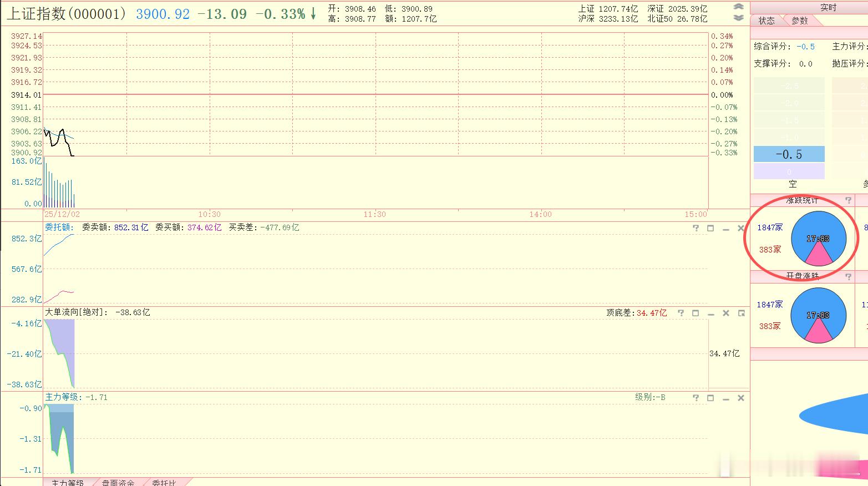Screen dimensions: 868x486
Task: Click the double up chevron in the header
Action: [x=738, y=7]
